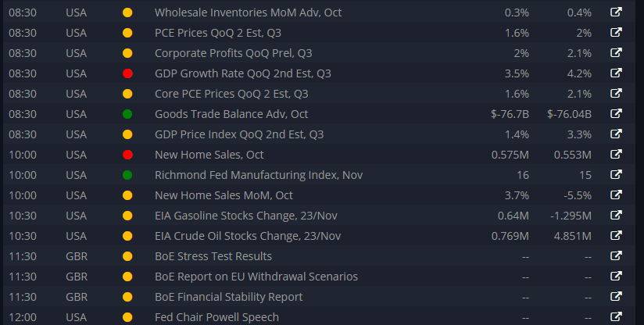The height and width of the screenshot is (325, 644).
Task: Click green impact dot beside Goods Trade Balance
Action: (x=127, y=114)
